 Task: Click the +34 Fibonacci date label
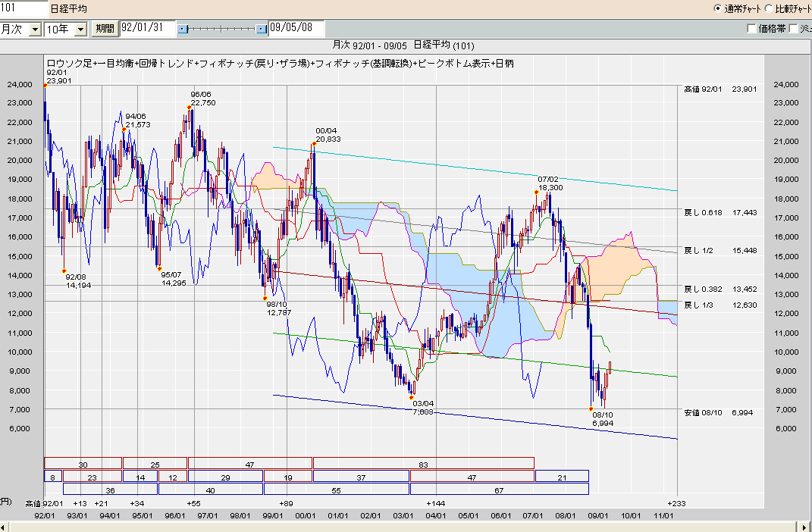coord(136,503)
